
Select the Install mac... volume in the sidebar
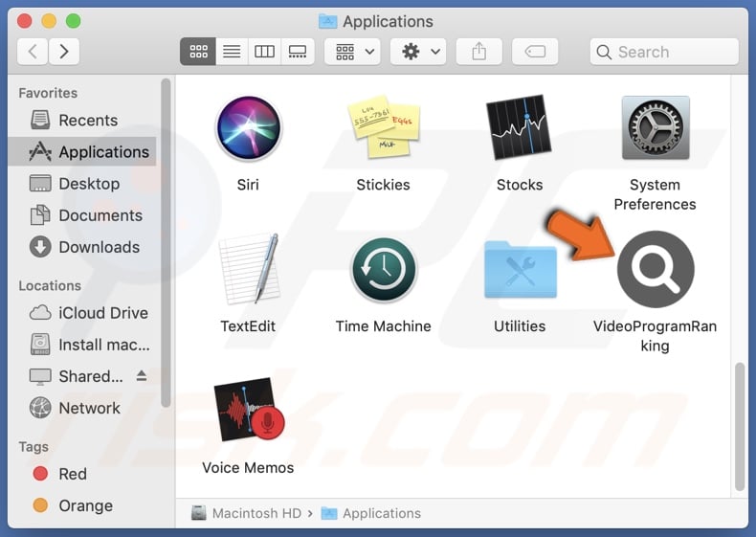click(x=82, y=345)
